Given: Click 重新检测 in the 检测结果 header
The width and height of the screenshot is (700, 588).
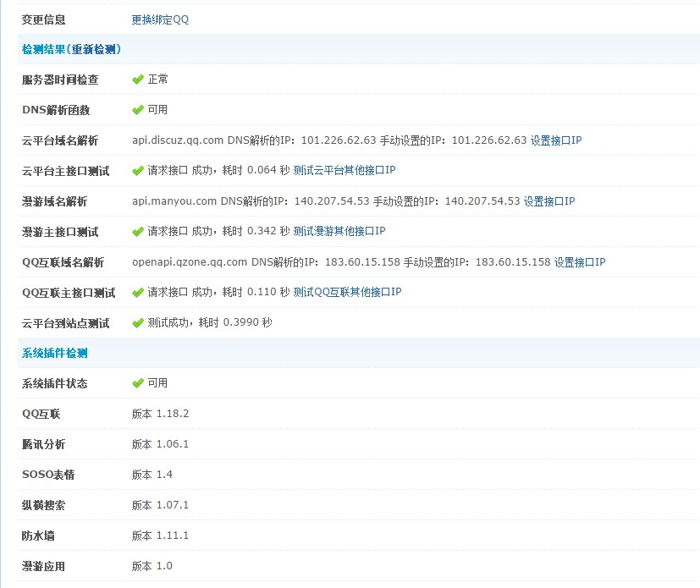Looking at the screenshot, I should click(x=94, y=49).
